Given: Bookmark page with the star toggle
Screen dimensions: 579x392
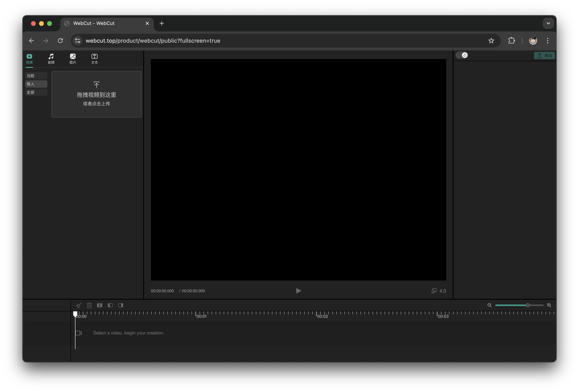Looking at the screenshot, I should tap(491, 40).
